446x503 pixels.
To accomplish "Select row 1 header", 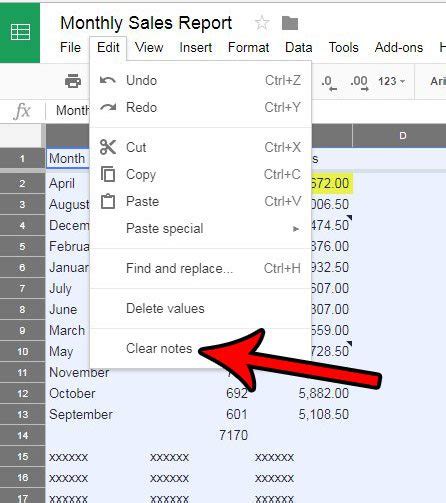I will point(22,159).
